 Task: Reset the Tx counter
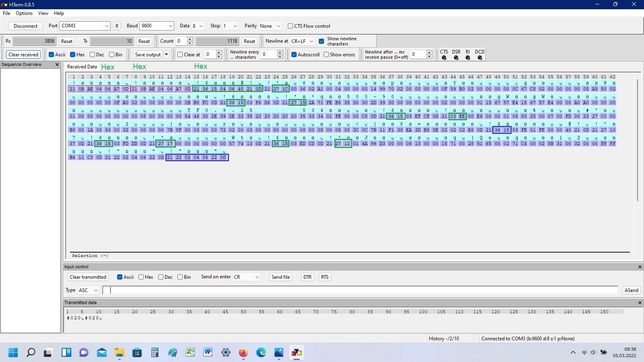tap(144, 41)
